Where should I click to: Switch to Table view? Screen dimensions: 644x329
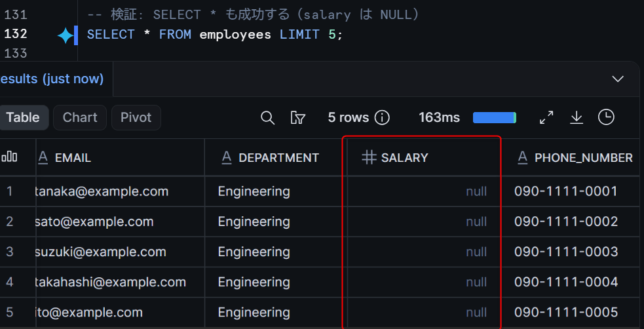coord(23,117)
